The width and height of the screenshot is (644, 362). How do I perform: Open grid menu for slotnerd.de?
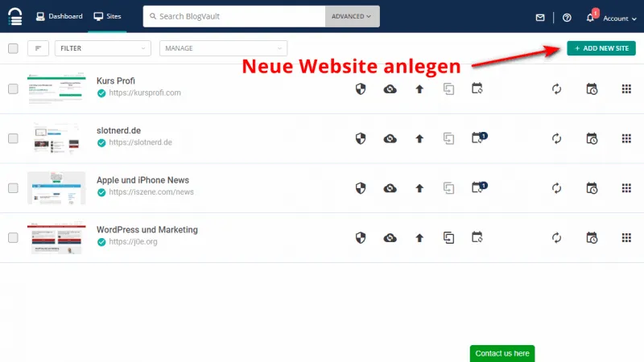[x=626, y=138]
